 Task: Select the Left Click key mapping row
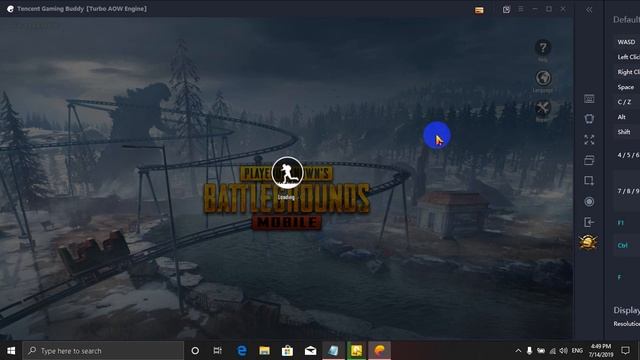tap(627, 57)
